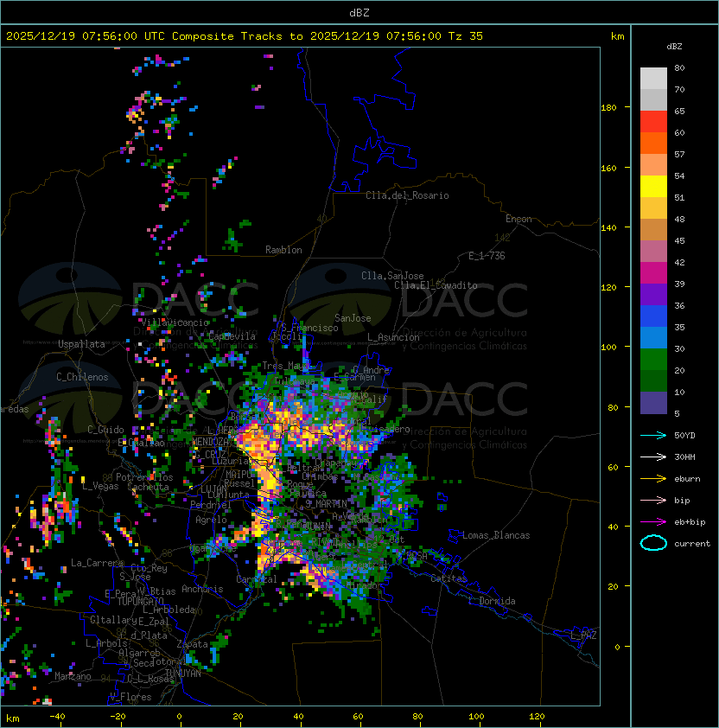Click the 'C_Chilenos' map label
The image size is (719, 728).
click(82, 377)
